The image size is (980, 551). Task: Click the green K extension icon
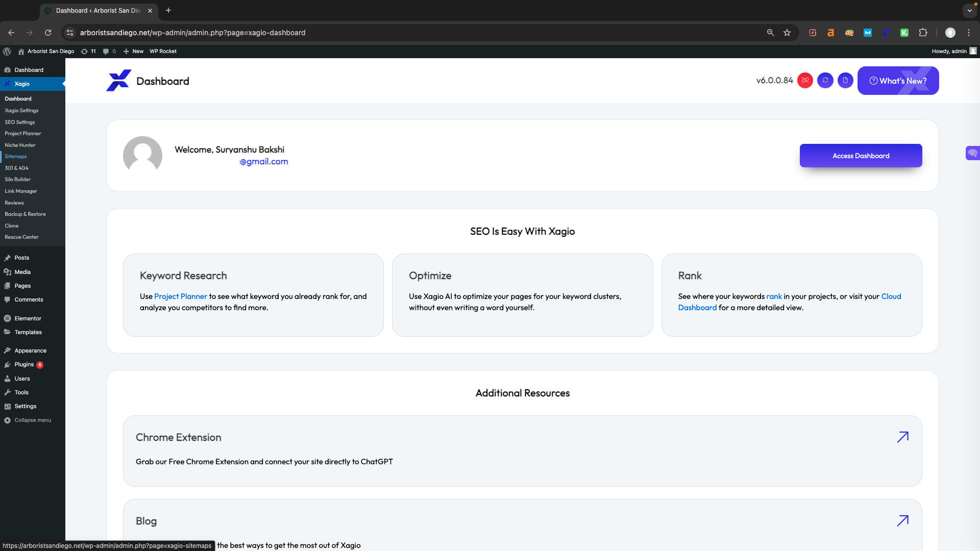pos(904,33)
